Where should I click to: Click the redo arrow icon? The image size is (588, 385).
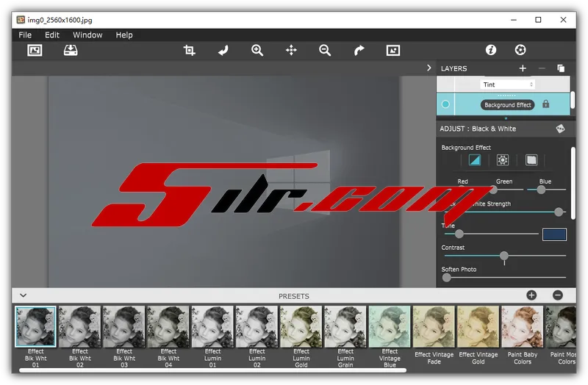[359, 50]
